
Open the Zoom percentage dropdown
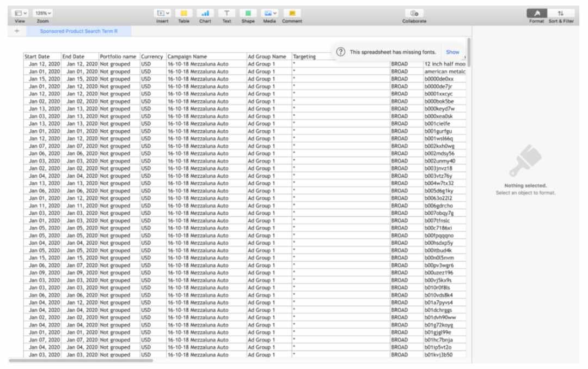click(43, 13)
